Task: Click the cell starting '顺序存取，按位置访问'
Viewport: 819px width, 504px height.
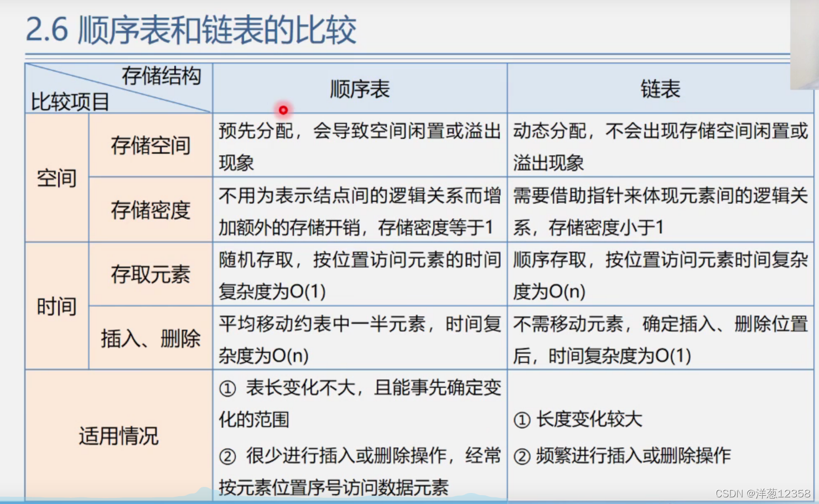Action: click(660, 274)
